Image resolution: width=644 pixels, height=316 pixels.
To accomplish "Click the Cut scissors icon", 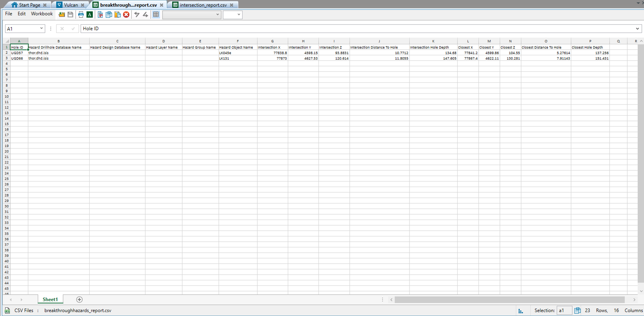I will click(100, 14).
